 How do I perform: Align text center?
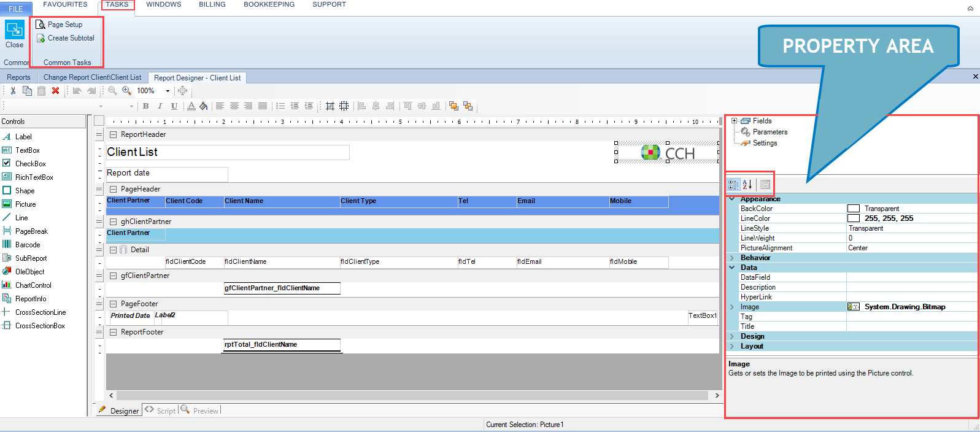(x=234, y=106)
